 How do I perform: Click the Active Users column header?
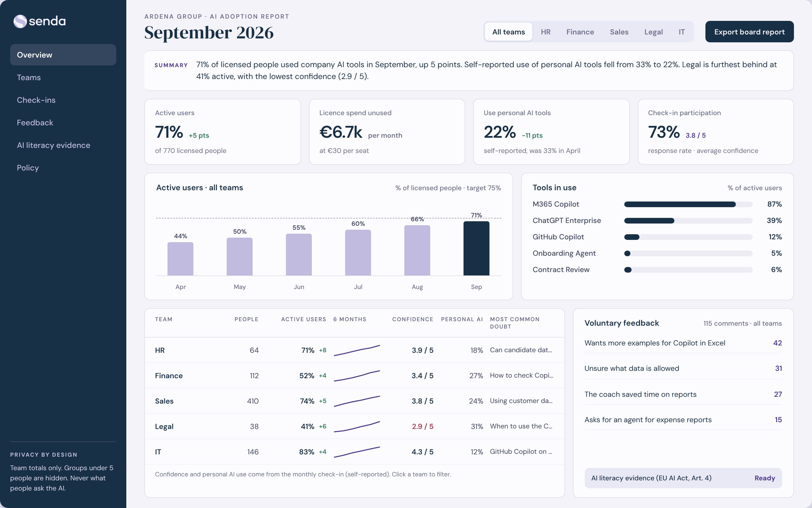tap(304, 319)
